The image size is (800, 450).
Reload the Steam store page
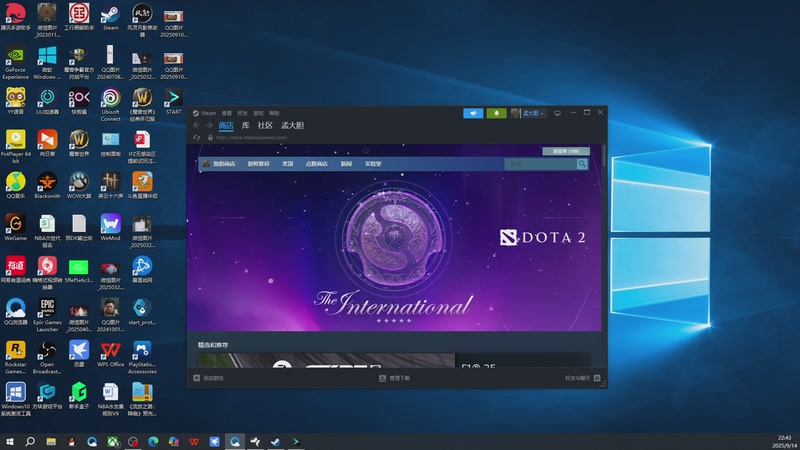pyautogui.click(x=196, y=137)
